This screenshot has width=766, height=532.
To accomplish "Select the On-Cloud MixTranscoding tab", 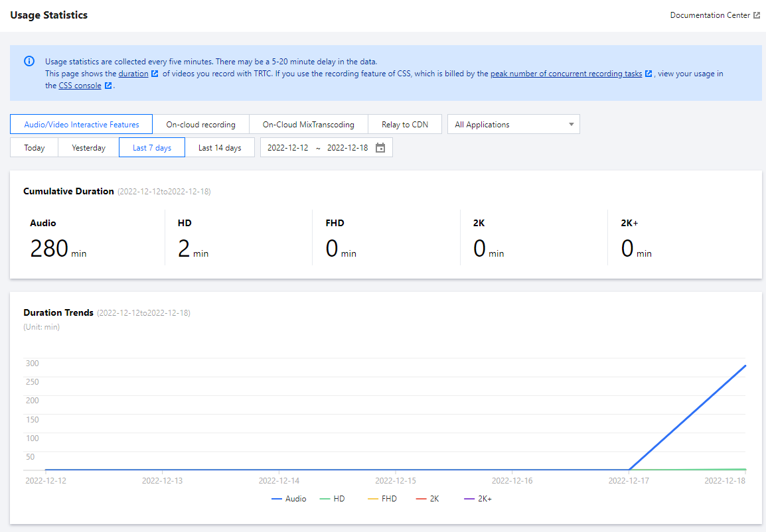I will coord(308,125).
